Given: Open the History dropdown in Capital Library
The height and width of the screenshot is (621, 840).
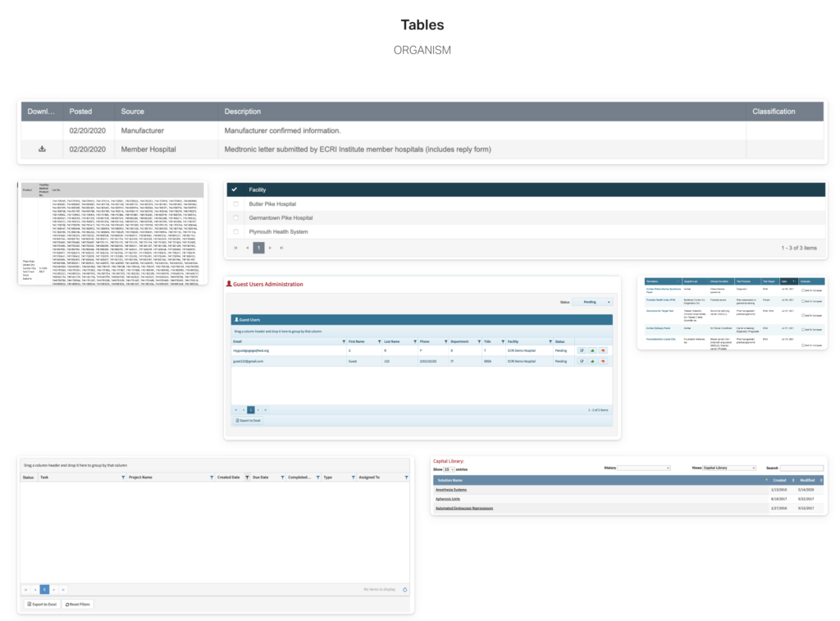Looking at the screenshot, I should (x=643, y=468).
